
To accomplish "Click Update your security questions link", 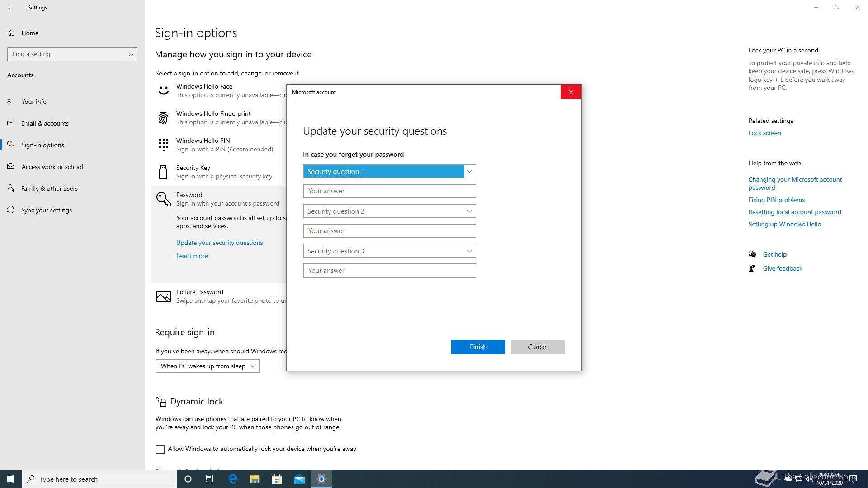I will click(x=219, y=243).
